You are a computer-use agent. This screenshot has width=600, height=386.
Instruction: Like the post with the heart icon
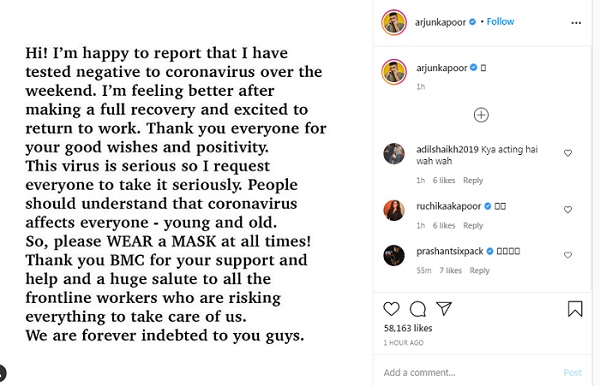(x=391, y=309)
